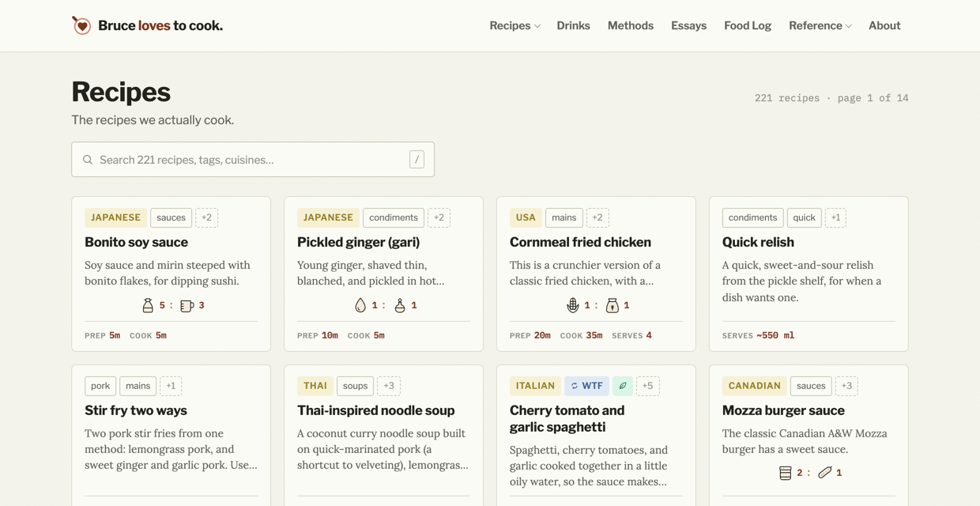The height and width of the screenshot is (506, 980).
Task: Open the Cornmeal fried chicken recipe
Action: click(x=580, y=242)
